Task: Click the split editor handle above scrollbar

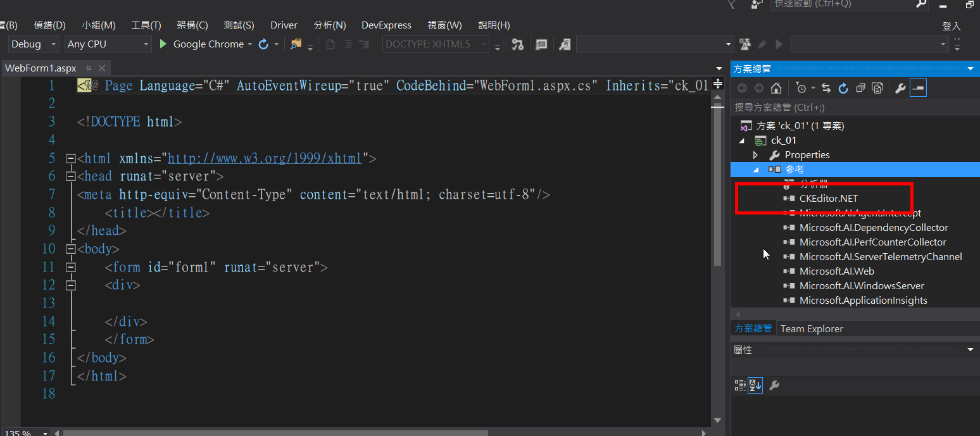Action: [x=717, y=84]
